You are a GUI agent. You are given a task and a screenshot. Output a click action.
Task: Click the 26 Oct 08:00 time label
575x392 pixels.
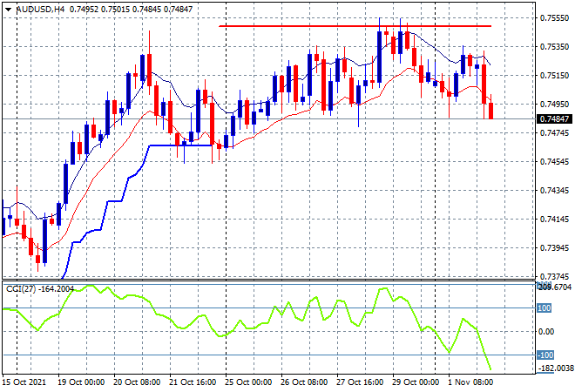point(304,382)
